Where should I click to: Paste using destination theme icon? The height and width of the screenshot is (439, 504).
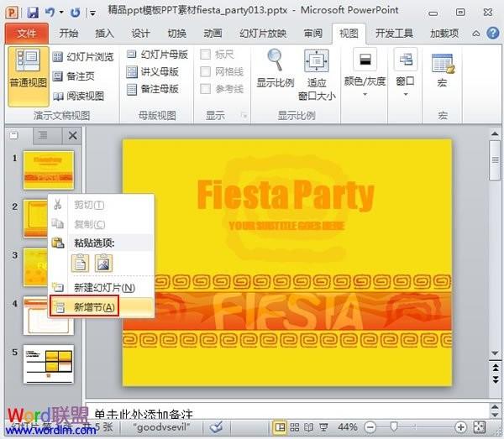80,263
